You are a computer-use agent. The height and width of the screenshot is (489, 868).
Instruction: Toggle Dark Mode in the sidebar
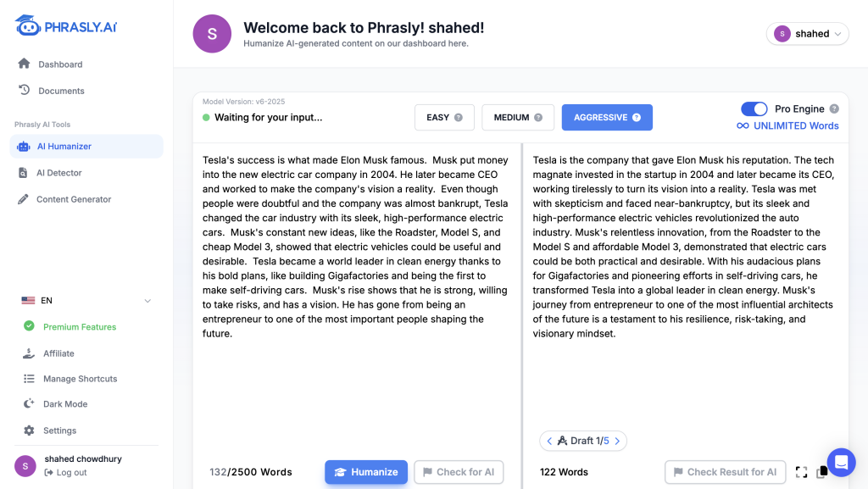point(65,404)
